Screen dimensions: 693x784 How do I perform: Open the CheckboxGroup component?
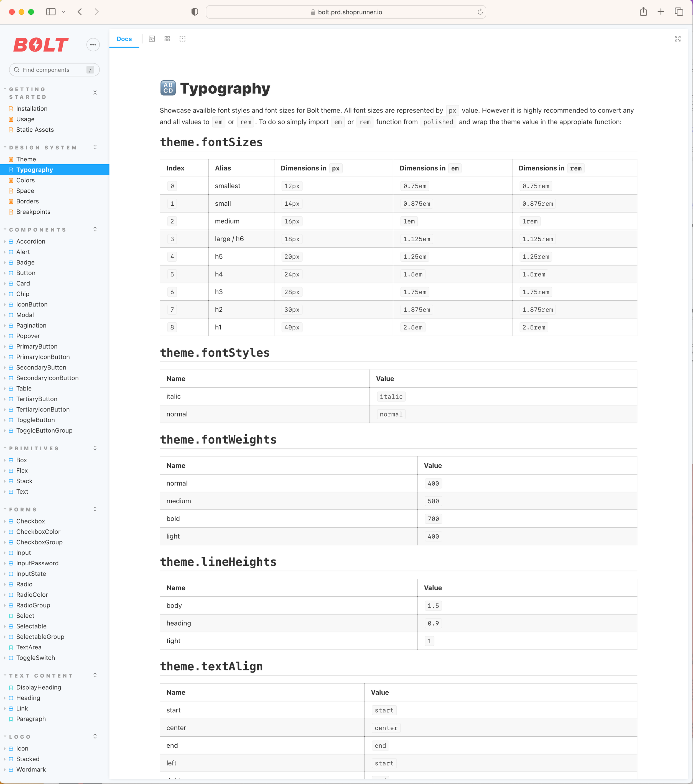(39, 542)
